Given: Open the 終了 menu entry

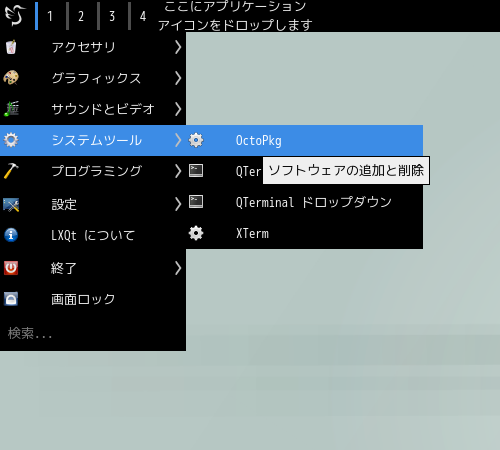Looking at the screenshot, I should pyautogui.click(x=93, y=268).
